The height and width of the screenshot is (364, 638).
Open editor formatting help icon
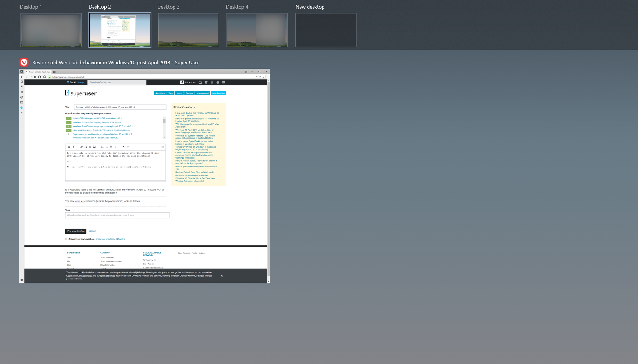pos(162,147)
